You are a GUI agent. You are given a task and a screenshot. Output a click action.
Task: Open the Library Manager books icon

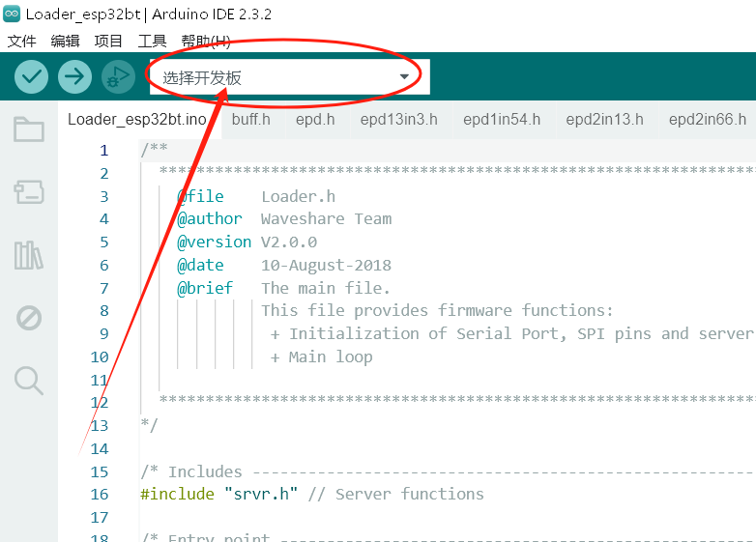pos(29,255)
